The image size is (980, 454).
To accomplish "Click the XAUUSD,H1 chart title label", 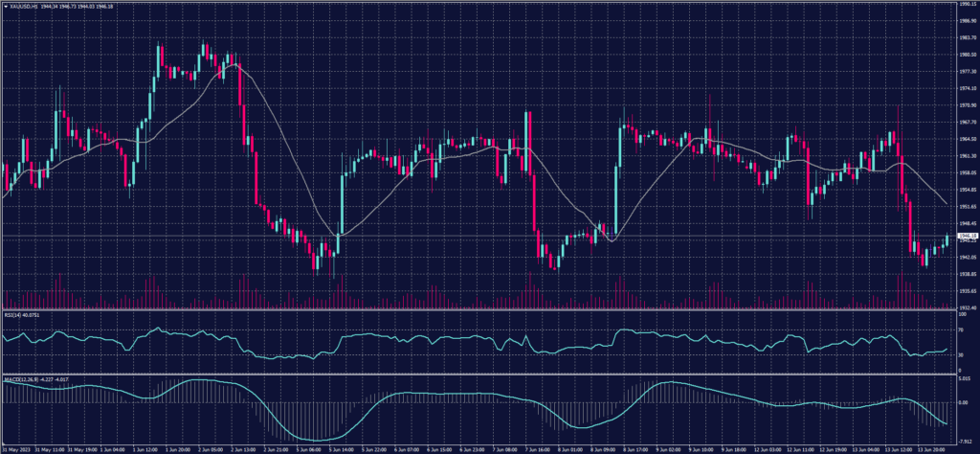I will pyautogui.click(x=21, y=5).
